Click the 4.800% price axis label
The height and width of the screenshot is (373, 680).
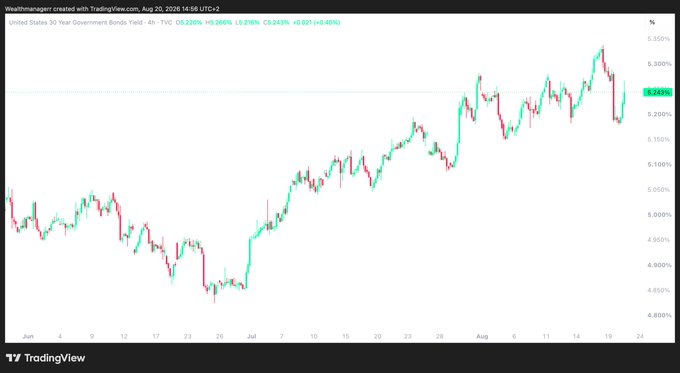(659, 315)
